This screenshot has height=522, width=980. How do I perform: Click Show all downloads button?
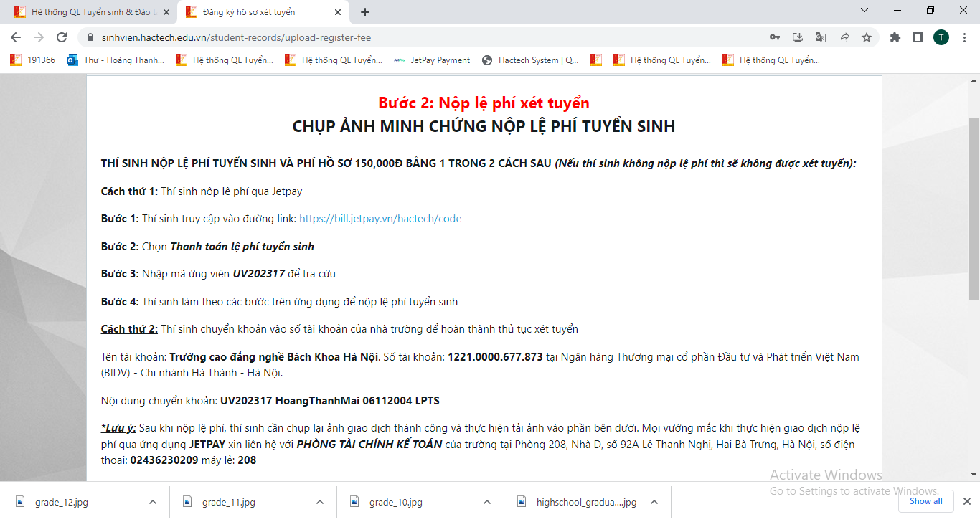[925, 501]
